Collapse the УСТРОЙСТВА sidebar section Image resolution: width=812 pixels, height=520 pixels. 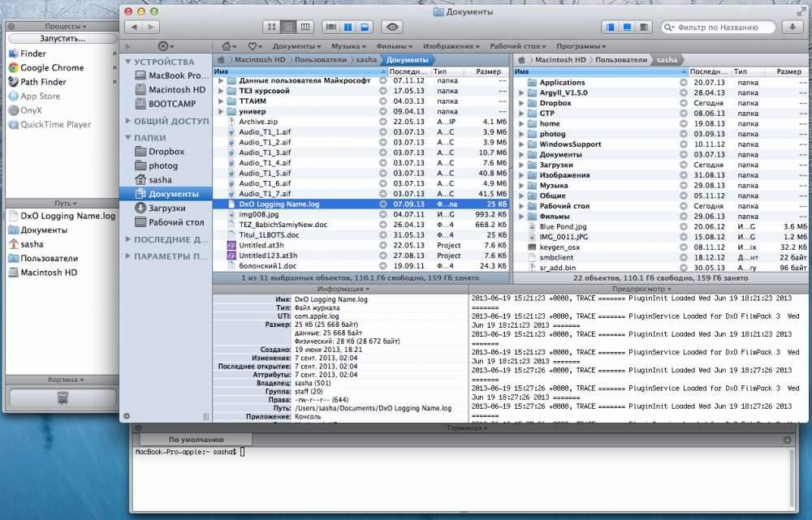point(127,62)
